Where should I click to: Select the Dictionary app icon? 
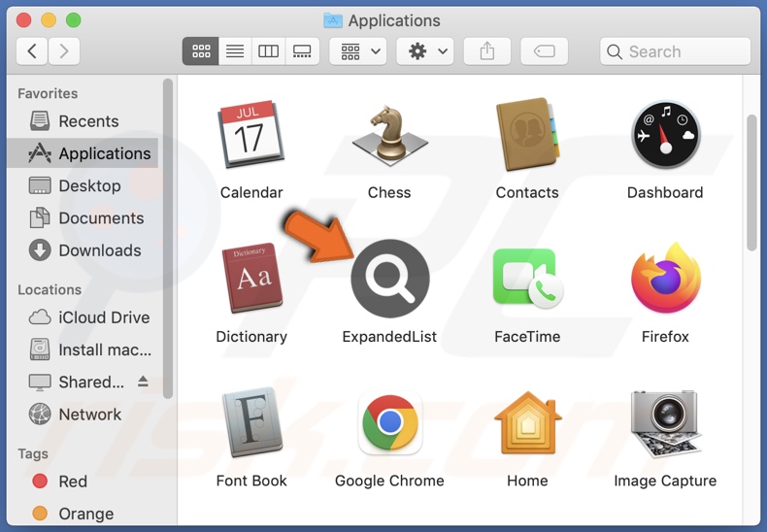(251, 278)
